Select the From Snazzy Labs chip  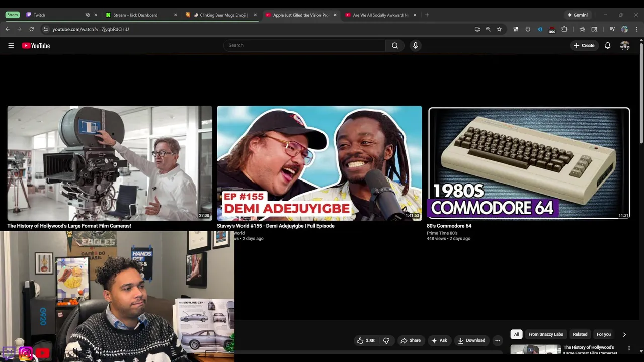546,334
